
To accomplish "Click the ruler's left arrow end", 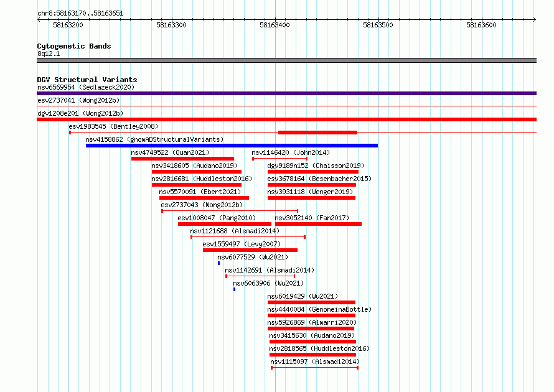I will coord(39,19).
